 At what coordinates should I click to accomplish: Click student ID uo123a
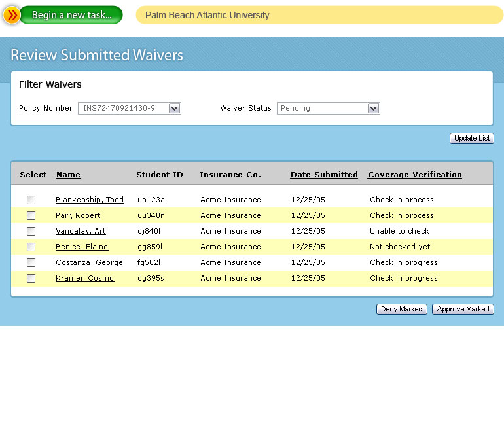coord(151,200)
